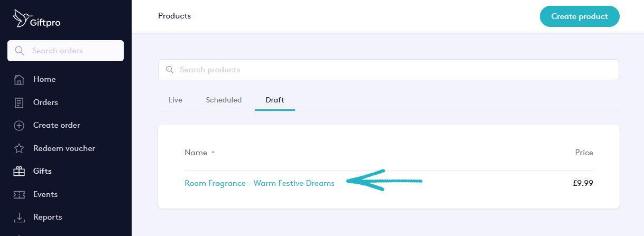
Task: Click the Gifts present box icon
Action: point(19,171)
